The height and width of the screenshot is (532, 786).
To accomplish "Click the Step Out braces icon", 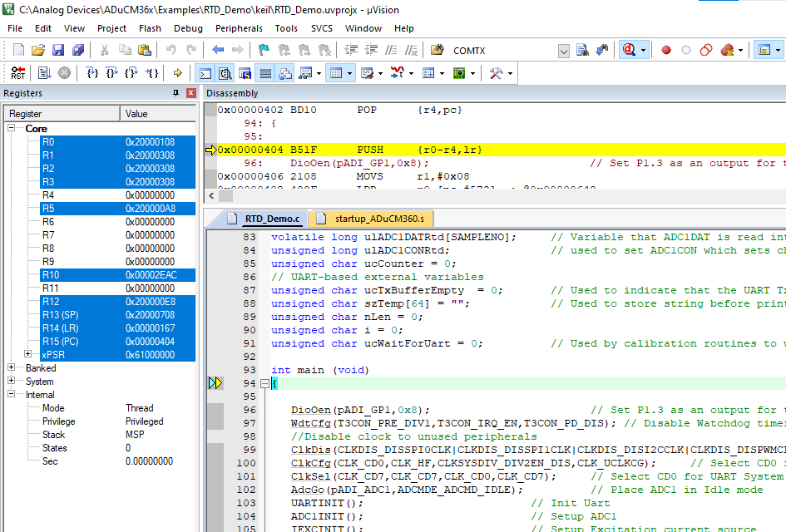I will [x=131, y=73].
